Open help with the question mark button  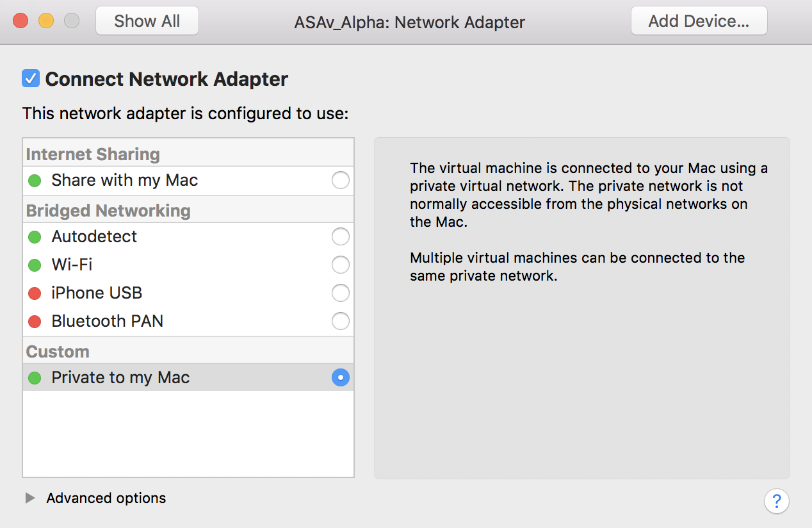tap(776, 500)
